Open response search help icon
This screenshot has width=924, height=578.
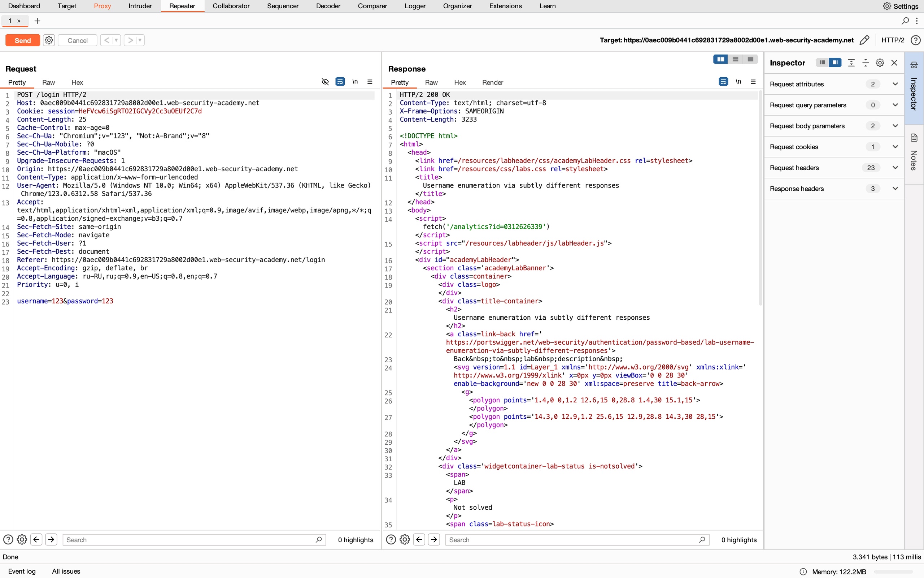pyautogui.click(x=391, y=539)
